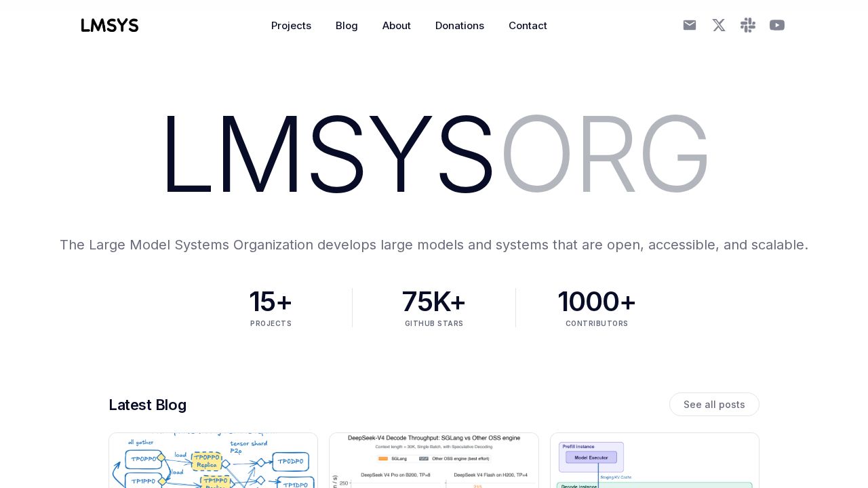Screen dimensions: 868x488
Task: Open the About nav item
Action: (397, 26)
